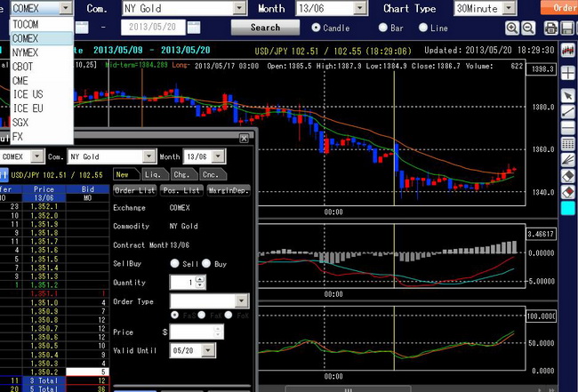
Task: Select the fan lines drawing tool
Action: pyautogui.click(x=568, y=160)
